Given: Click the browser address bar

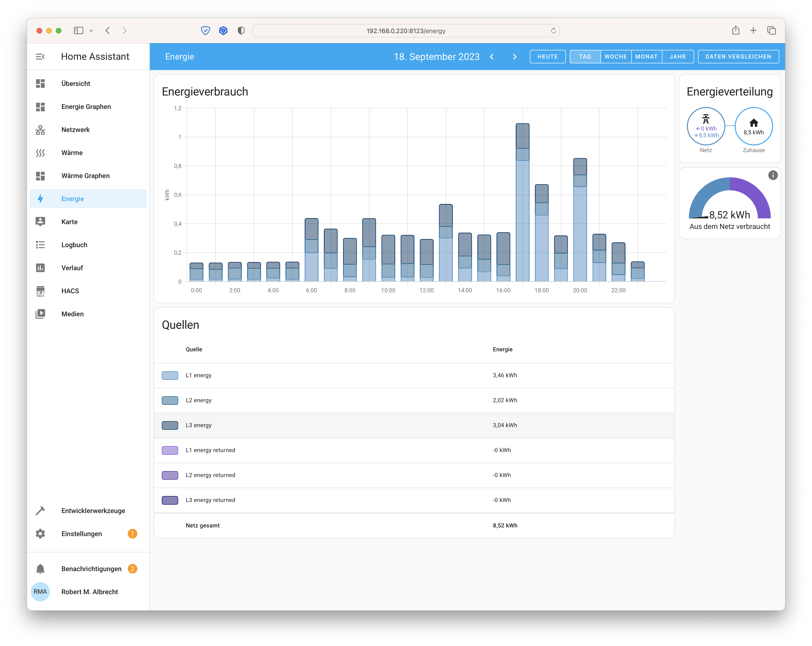Looking at the screenshot, I should 406,31.
